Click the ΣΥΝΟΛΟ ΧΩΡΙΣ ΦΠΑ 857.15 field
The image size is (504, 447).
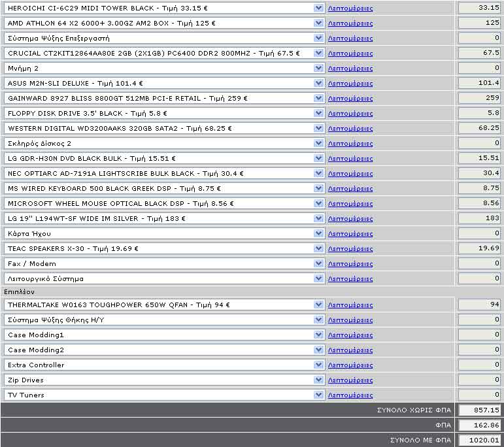click(x=479, y=410)
